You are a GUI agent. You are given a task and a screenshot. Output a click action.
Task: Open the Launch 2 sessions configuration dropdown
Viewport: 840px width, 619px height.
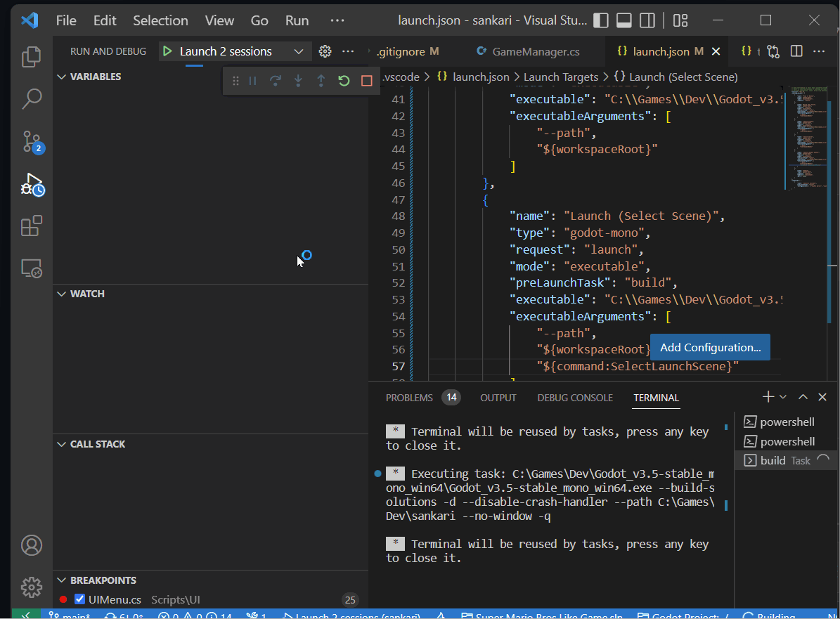[298, 51]
